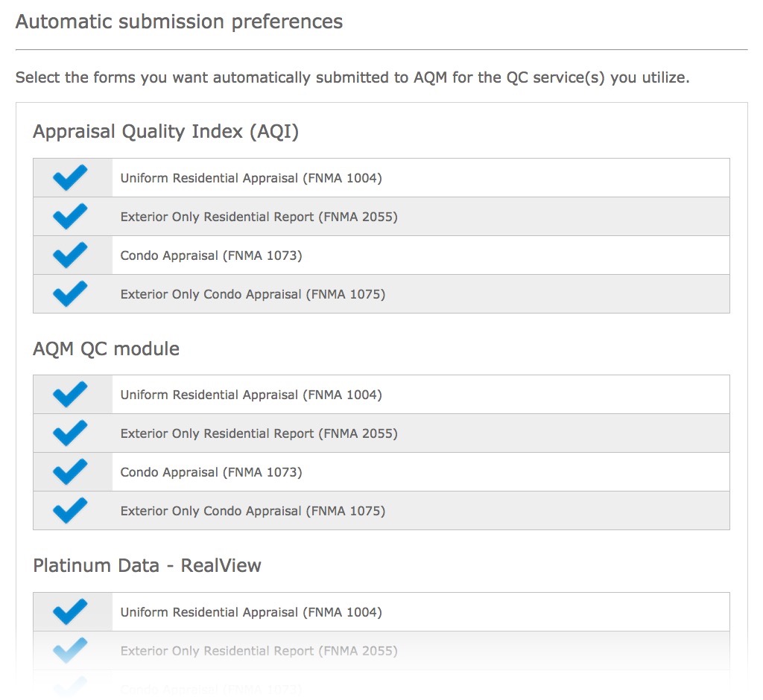Select AQI row text Condo Appraisal (FNMA 1073)
Image resolution: width=763 pixels, height=700 pixels.
point(211,255)
